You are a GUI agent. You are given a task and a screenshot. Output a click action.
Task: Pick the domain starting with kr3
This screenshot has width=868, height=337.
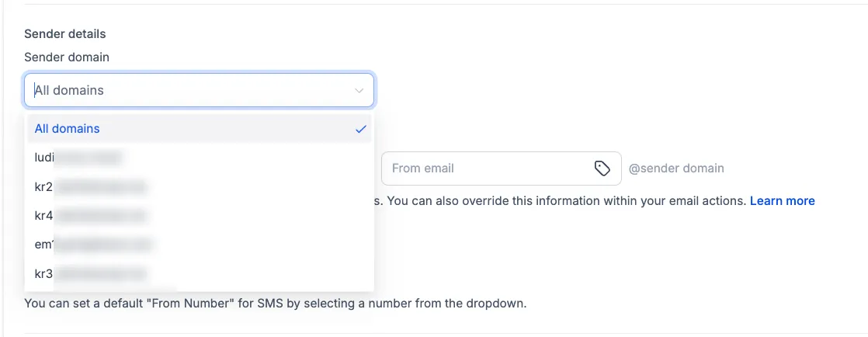tap(200, 273)
